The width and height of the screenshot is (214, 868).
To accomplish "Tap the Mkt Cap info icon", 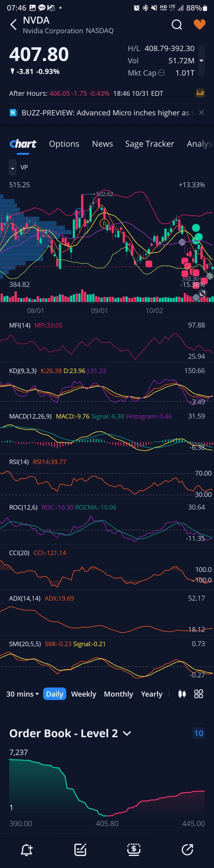I will 161,73.
